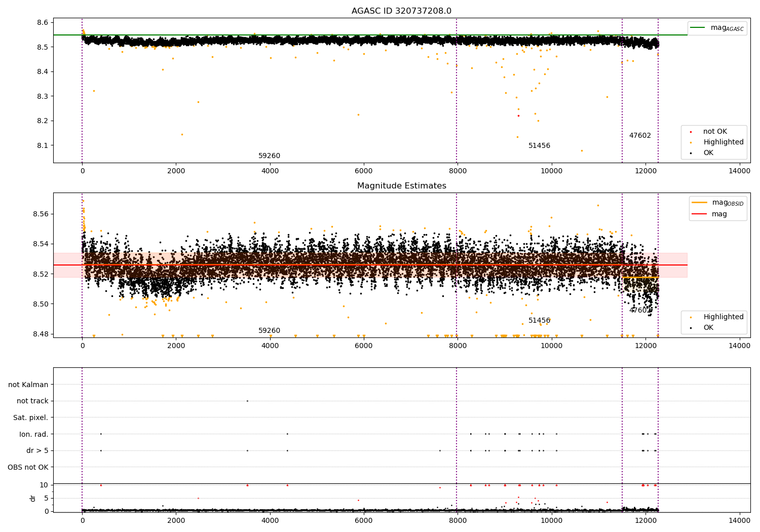Image resolution: width=760 pixels, height=532 pixels.
Task: Click the '51456' annotation in the top plot
Action: [539, 146]
